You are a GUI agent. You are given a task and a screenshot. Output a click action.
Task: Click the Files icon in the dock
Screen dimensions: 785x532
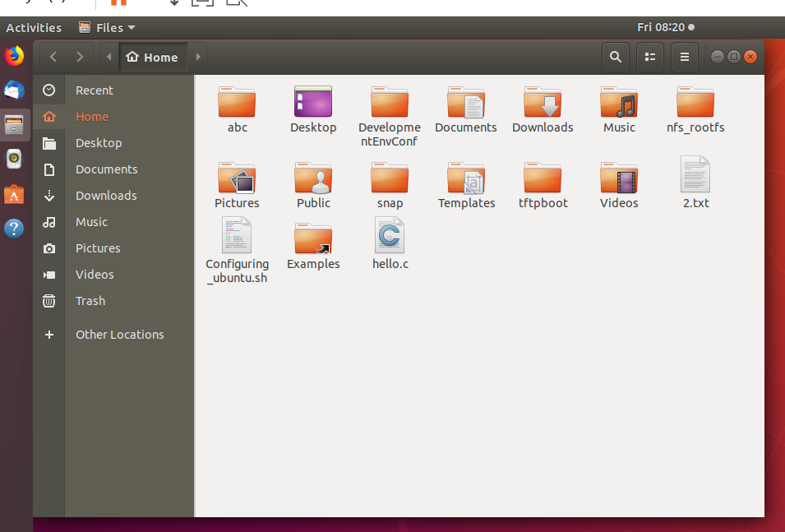(x=14, y=125)
